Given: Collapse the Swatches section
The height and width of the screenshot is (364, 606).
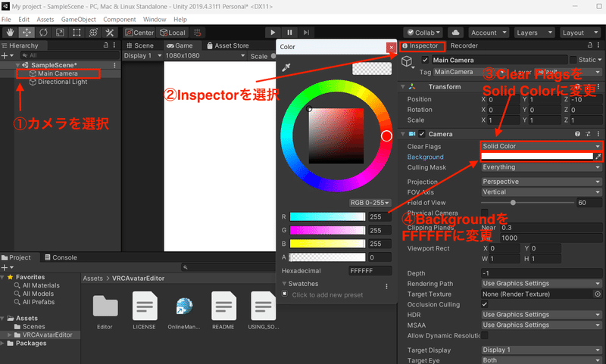Looking at the screenshot, I should click(x=285, y=284).
